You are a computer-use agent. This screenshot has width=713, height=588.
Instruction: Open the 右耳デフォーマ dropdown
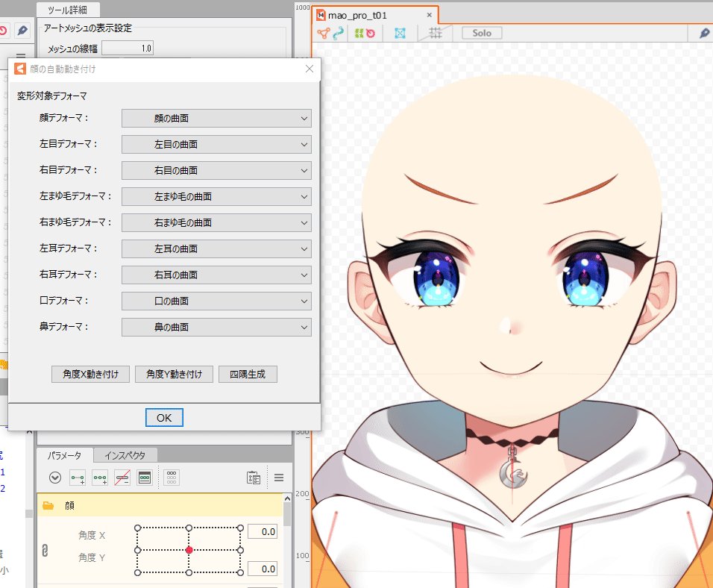tap(216, 275)
